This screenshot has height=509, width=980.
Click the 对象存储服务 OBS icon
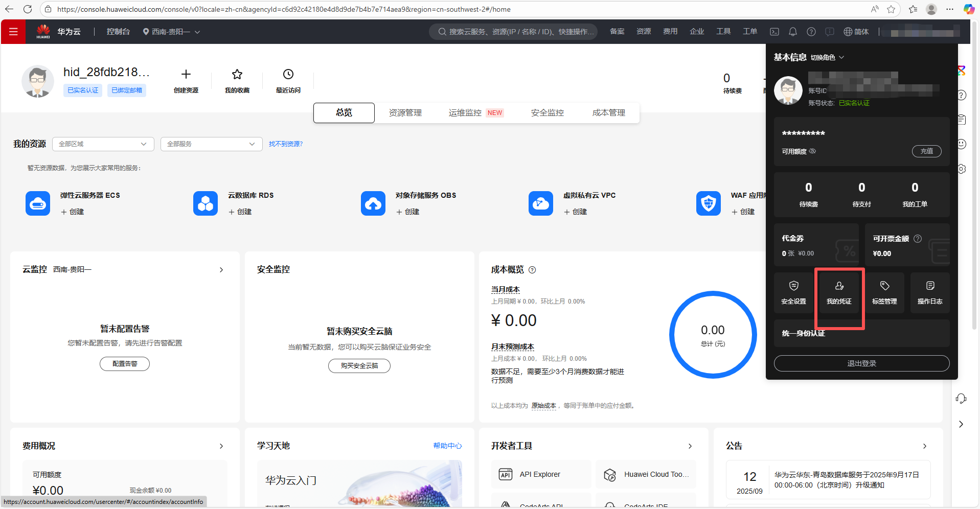point(373,203)
